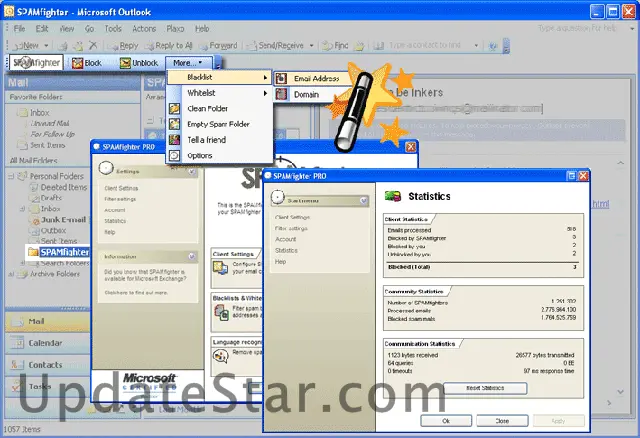This screenshot has width=640, height=438.
Task: Open the File menu
Action: (x=19, y=29)
